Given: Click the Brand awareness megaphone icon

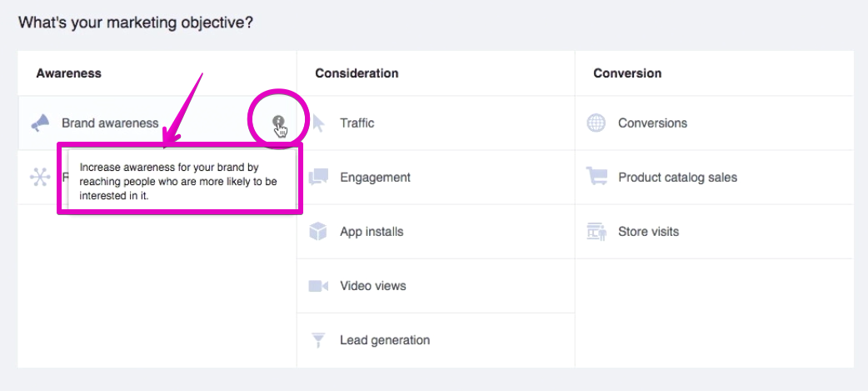Looking at the screenshot, I should (x=40, y=123).
